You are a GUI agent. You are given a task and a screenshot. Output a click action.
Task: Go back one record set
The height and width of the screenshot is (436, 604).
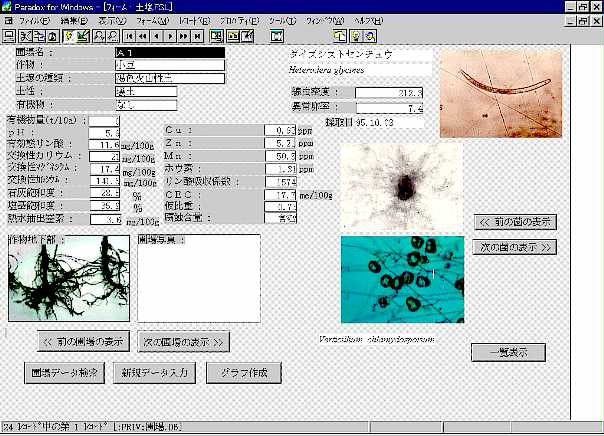point(143,36)
